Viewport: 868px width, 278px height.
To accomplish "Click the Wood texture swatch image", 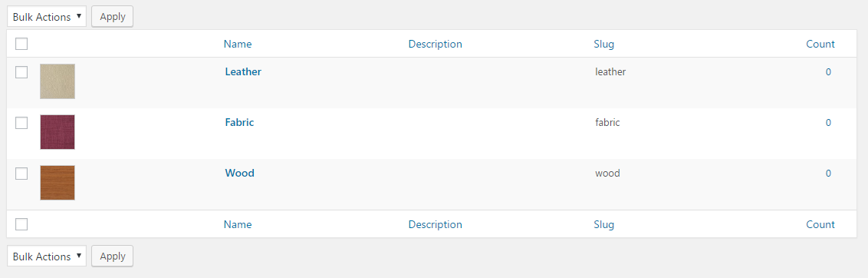I will [x=58, y=183].
